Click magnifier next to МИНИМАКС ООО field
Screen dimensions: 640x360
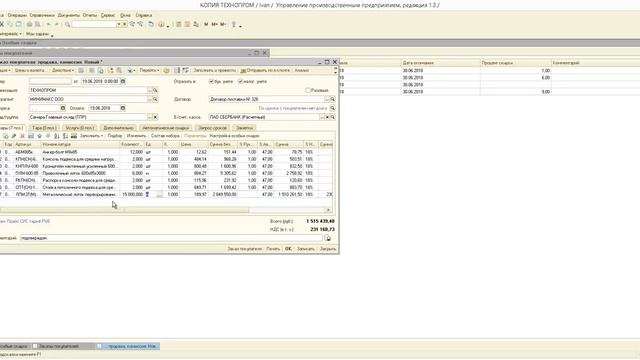click(155, 99)
